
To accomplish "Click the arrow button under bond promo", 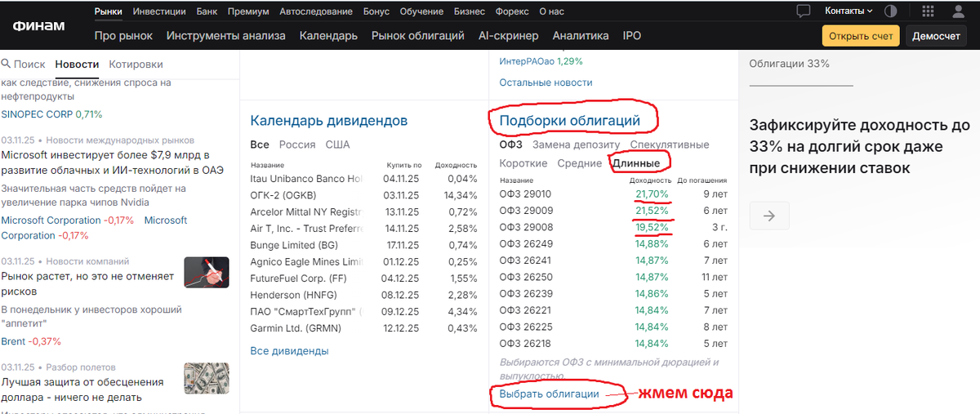I will [x=769, y=216].
